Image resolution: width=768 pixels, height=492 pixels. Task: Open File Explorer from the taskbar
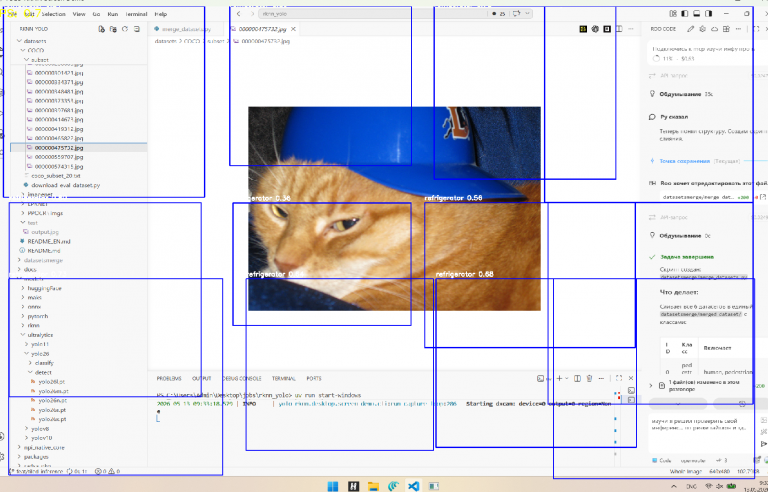tap(373, 486)
